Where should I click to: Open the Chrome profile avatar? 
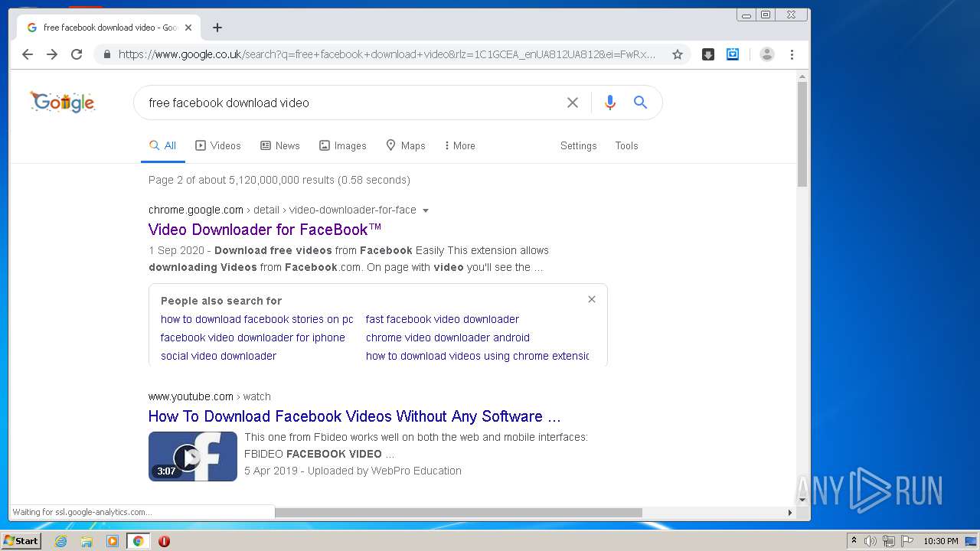767,54
